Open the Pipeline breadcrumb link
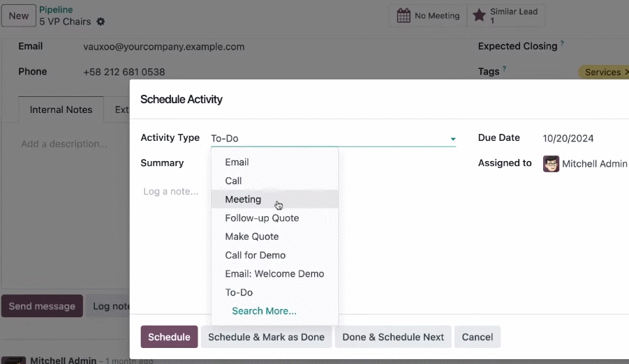629x364 pixels. click(x=56, y=10)
